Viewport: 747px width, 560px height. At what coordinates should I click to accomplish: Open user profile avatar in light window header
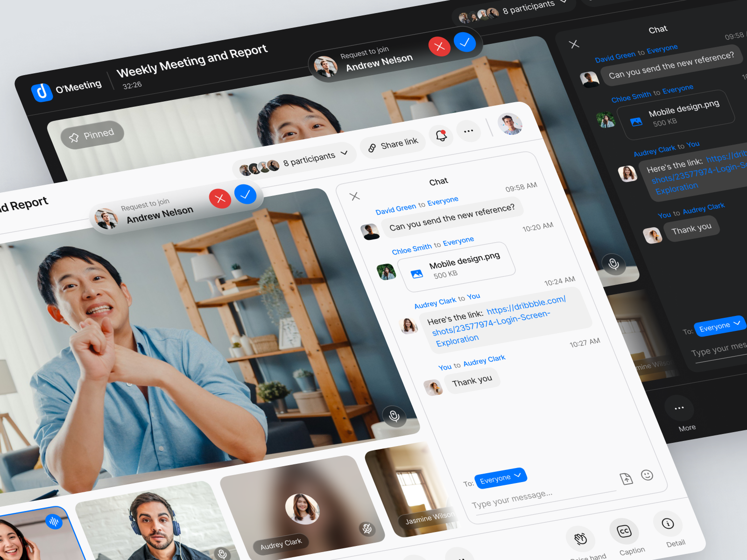pyautogui.click(x=510, y=124)
